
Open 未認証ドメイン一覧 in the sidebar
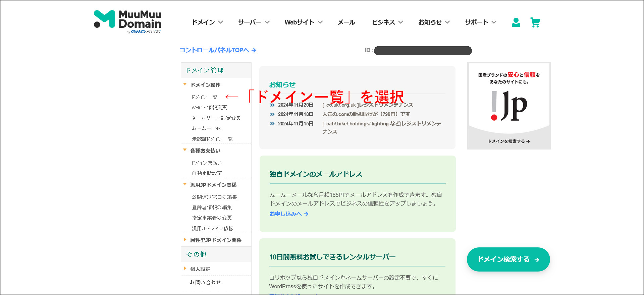[x=212, y=139]
